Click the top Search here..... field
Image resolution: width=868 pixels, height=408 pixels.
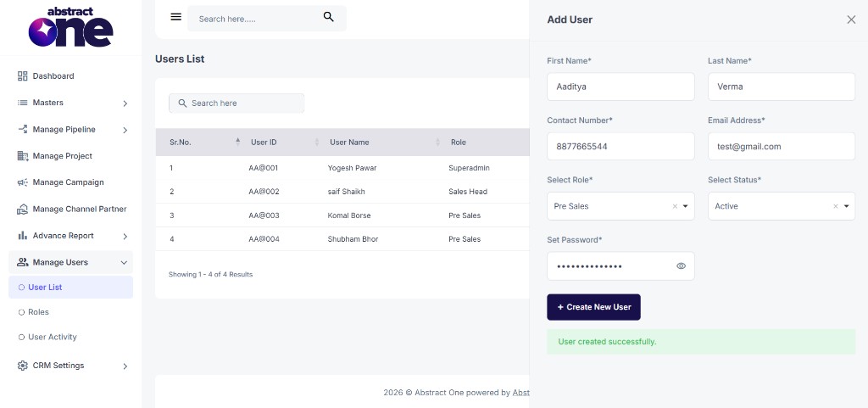pos(267,19)
